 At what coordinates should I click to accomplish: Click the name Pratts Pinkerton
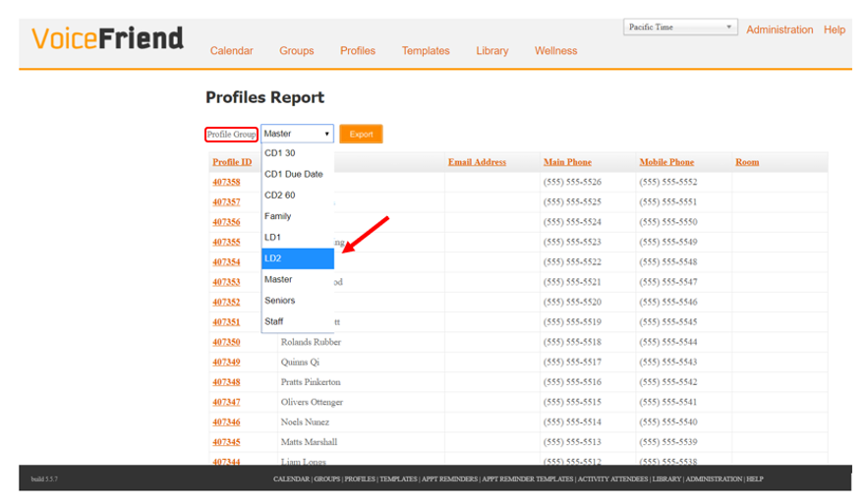pos(311,382)
